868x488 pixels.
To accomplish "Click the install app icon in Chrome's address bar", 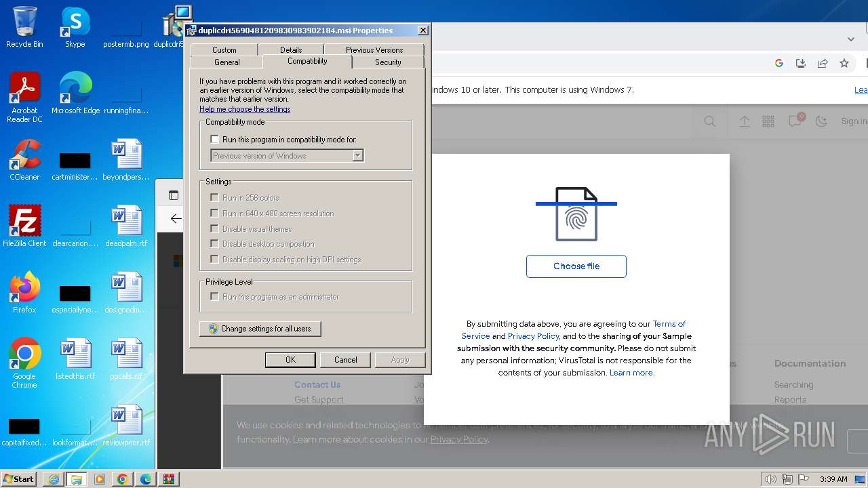I will coord(801,63).
